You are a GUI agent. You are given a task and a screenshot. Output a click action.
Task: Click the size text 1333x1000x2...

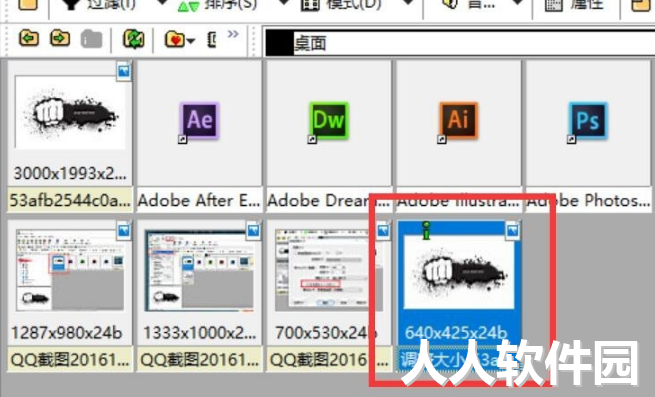pos(199,333)
